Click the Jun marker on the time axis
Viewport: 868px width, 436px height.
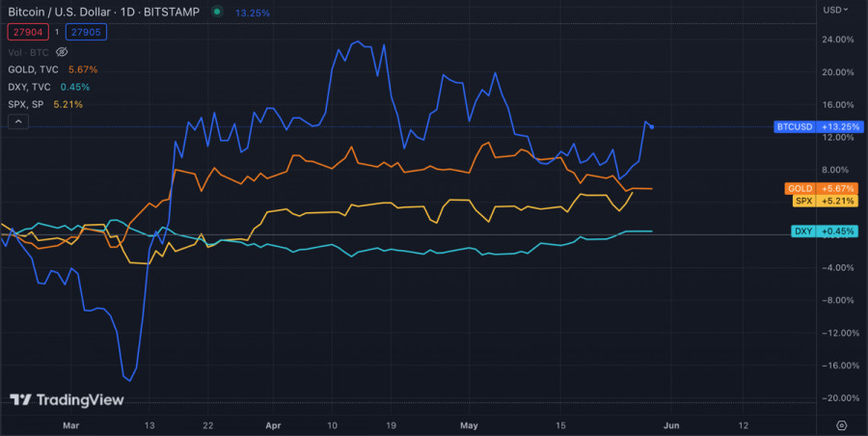(673, 424)
